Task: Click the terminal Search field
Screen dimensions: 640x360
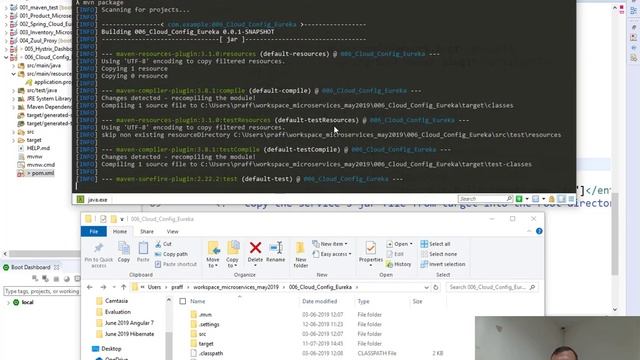Action: (x=485, y=199)
